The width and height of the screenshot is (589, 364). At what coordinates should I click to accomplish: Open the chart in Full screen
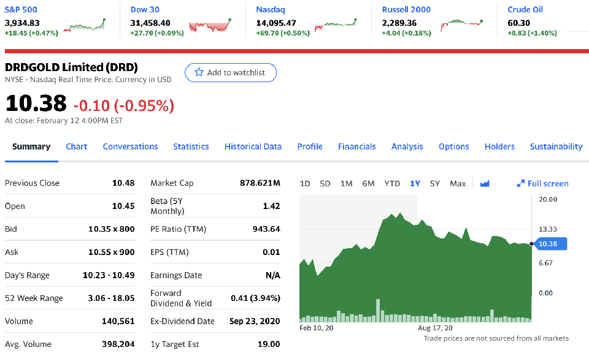point(543,183)
